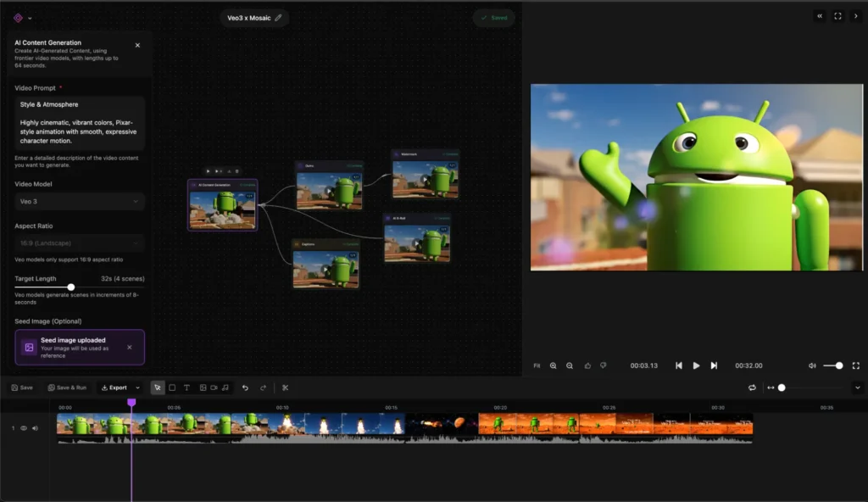Enable loop playback under the preview

[751, 388]
